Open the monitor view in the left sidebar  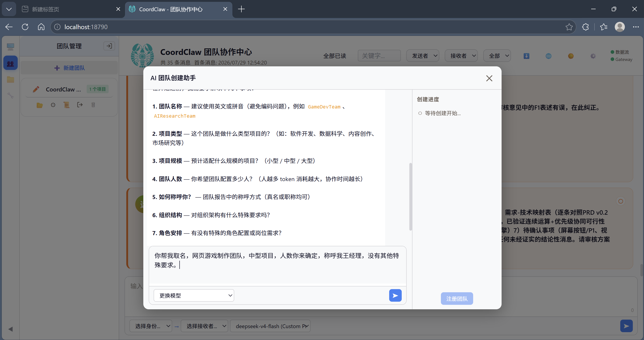tap(11, 47)
